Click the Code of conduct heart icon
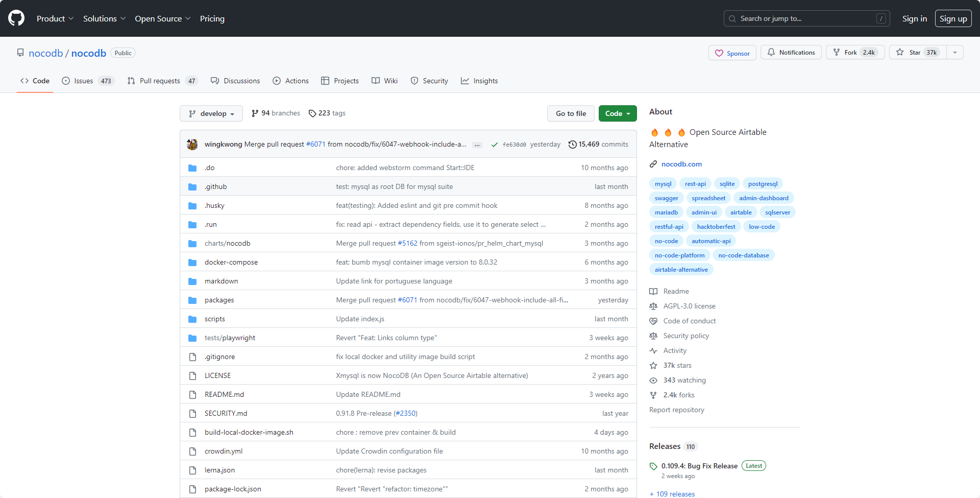Viewport: 980px width, 498px height. pyautogui.click(x=653, y=321)
